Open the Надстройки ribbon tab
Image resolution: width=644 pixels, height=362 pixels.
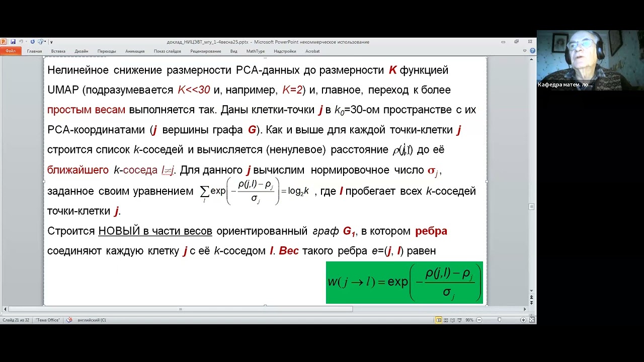click(x=285, y=51)
